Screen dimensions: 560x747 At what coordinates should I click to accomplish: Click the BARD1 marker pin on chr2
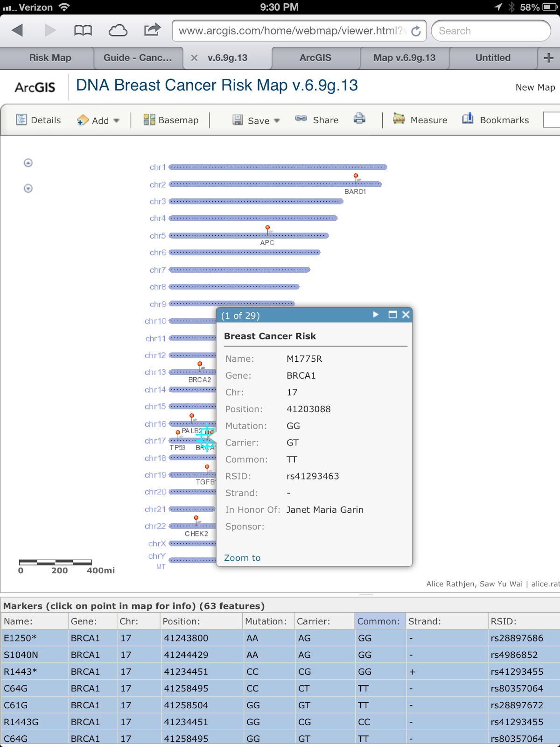(x=356, y=178)
